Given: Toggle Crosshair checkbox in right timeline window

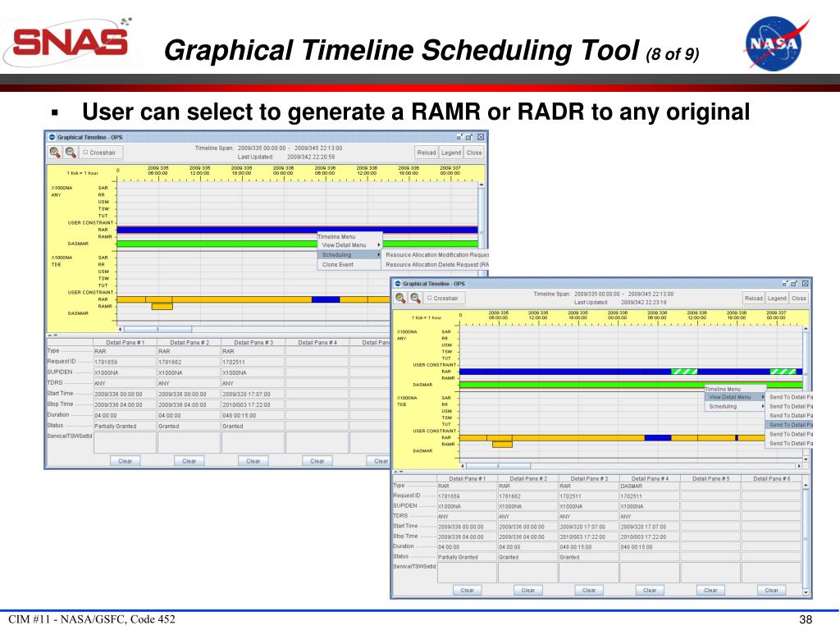Looking at the screenshot, I should click(429, 298).
